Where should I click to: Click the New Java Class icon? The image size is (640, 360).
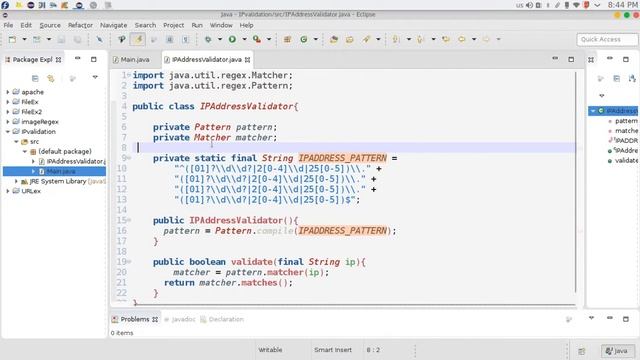point(304,39)
